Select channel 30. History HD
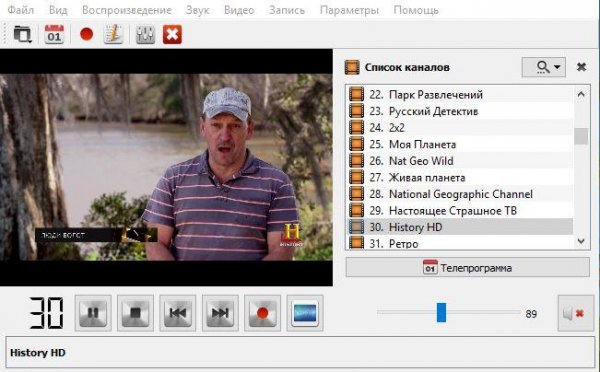Viewport: 600px width, 372px height. tap(460, 227)
